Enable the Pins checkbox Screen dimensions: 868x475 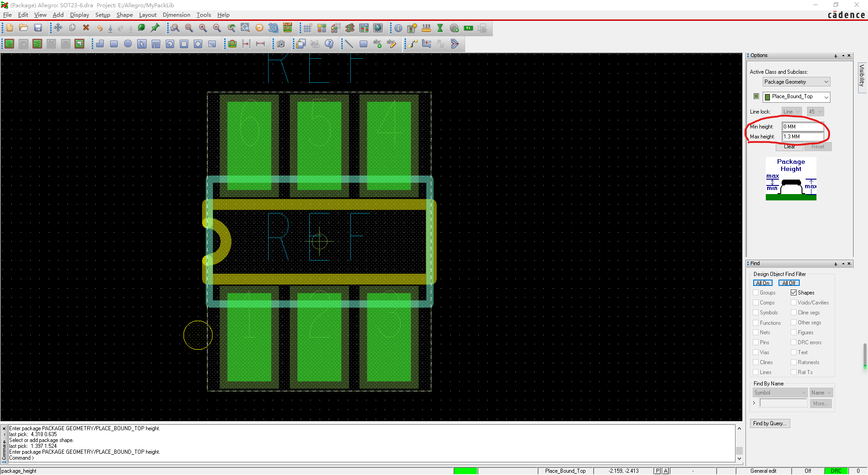pyautogui.click(x=755, y=342)
